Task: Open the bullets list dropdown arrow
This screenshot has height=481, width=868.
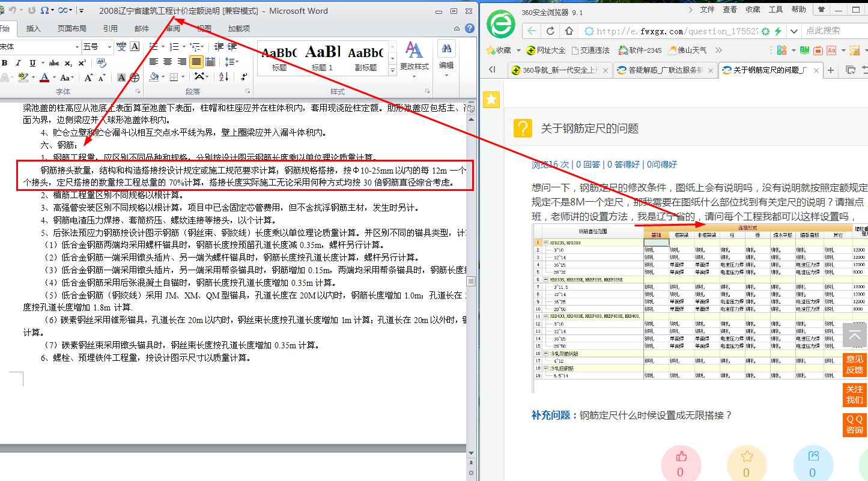Action: click(x=163, y=47)
